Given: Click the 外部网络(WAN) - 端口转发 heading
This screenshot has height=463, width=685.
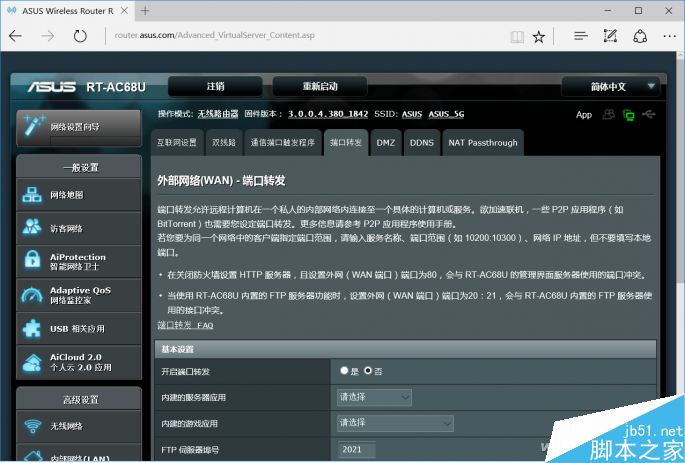Looking at the screenshot, I should 221,180.
